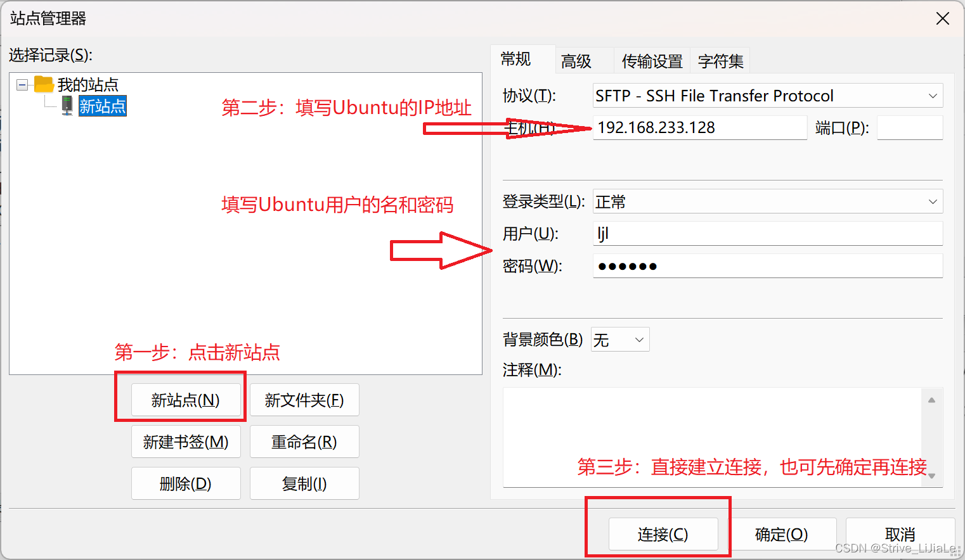Open the 字符集 tab
The width and height of the screenshot is (965, 560).
tap(720, 61)
